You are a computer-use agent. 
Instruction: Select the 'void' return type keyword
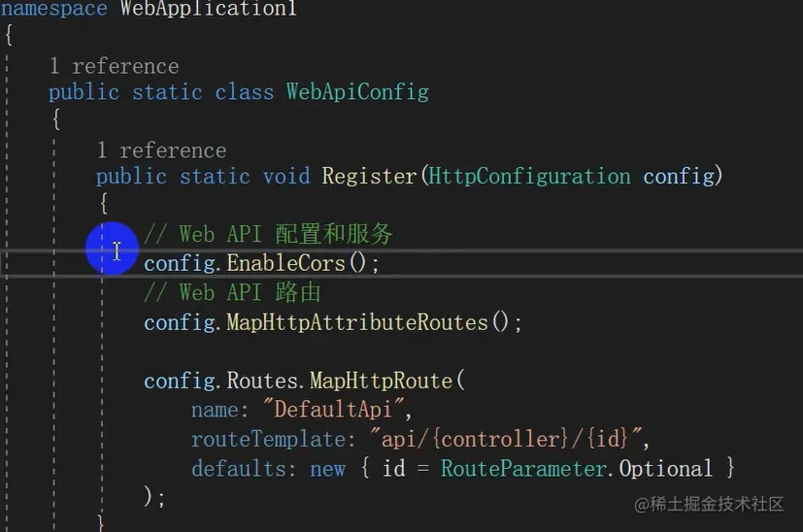point(286,176)
